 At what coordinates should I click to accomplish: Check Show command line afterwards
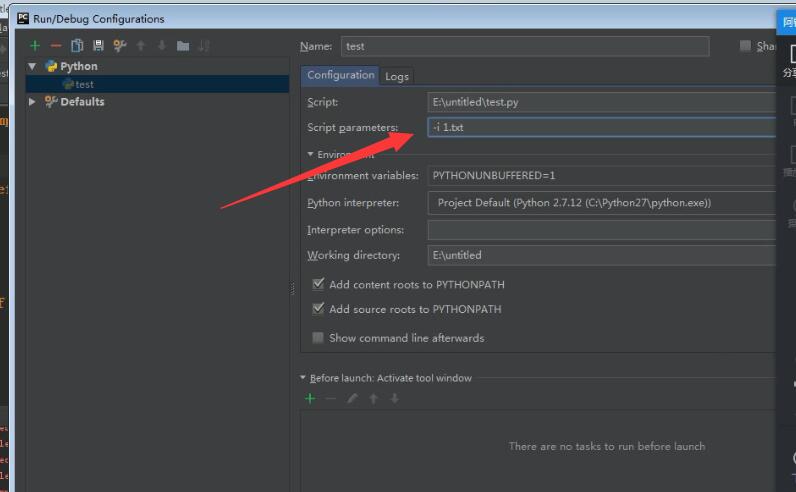[318, 338]
